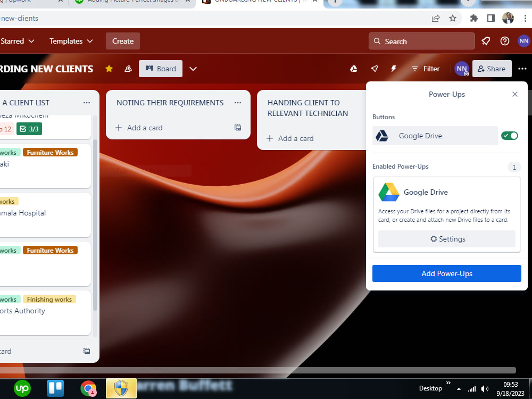The height and width of the screenshot is (399, 532).
Task: Create card from template in A CLIENT LIST
Action: 87,351
